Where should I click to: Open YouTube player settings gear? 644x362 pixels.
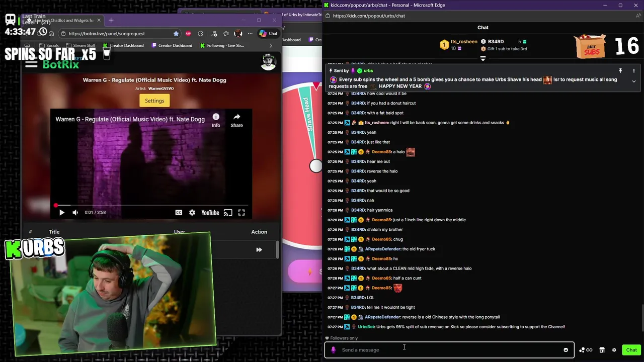pos(192,213)
